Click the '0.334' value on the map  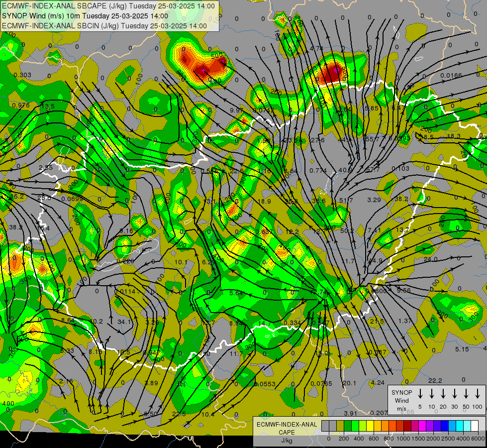(292, 323)
